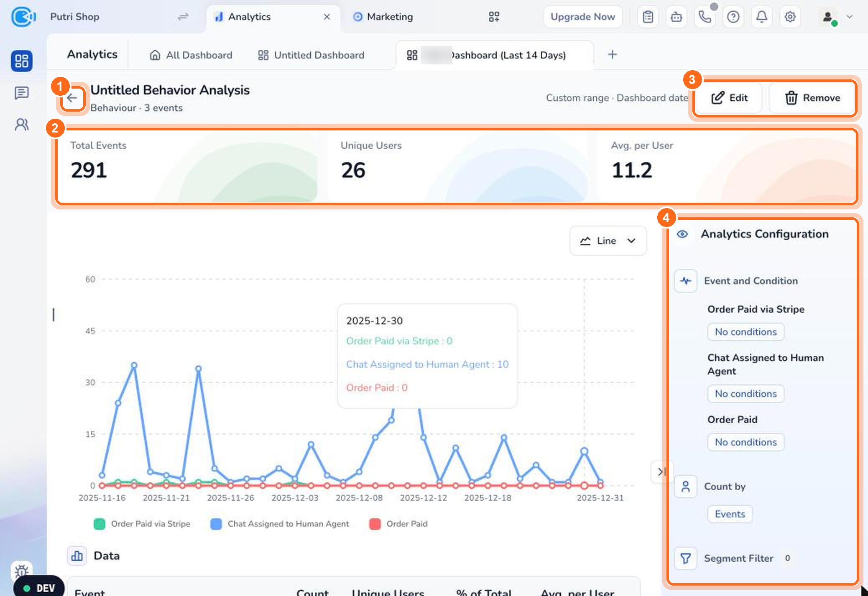Open the add-apps grid icon in top bar
This screenshot has height=596, width=868.
[x=494, y=17]
